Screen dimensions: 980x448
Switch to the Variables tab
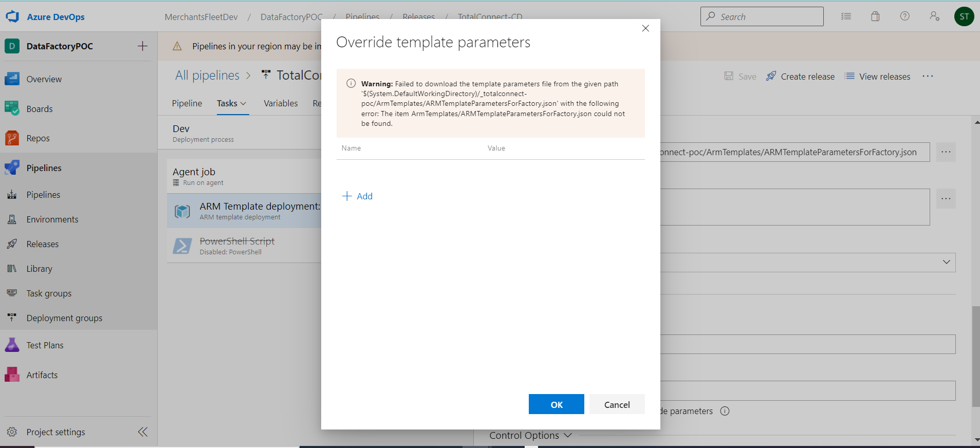point(281,103)
